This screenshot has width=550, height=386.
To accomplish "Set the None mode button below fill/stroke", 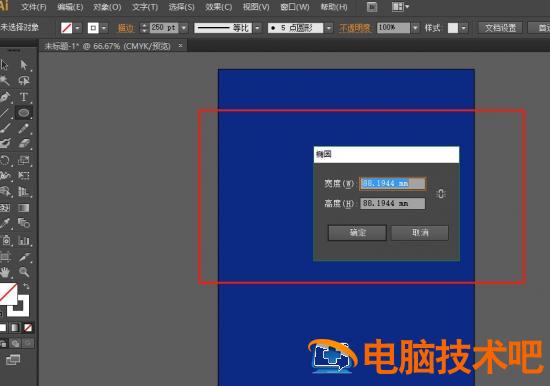I will pyautogui.click(x=28, y=328).
